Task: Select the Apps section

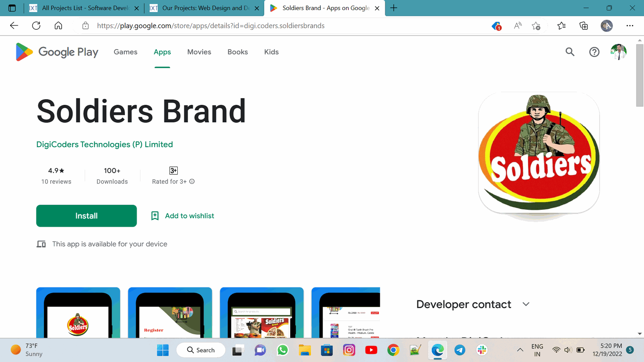Action: [162, 52]
